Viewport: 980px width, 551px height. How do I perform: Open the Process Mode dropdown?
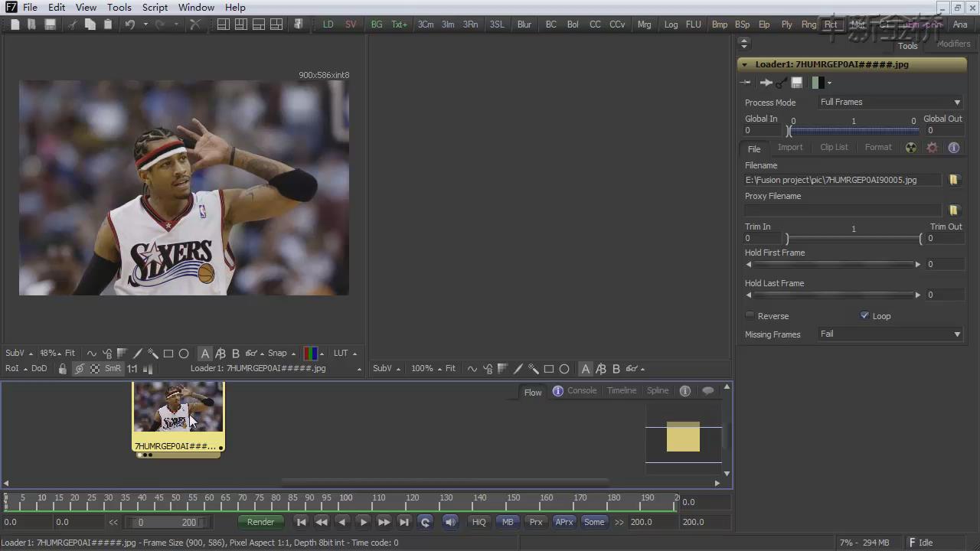pos(890,103)
